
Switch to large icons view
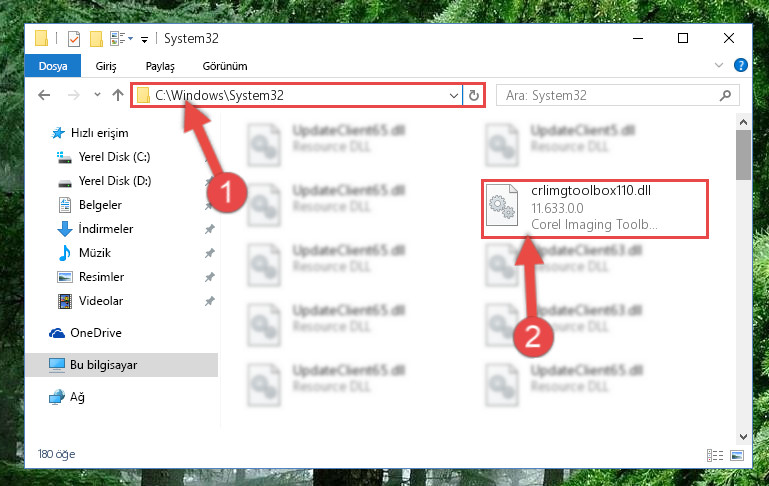(737, 455)
